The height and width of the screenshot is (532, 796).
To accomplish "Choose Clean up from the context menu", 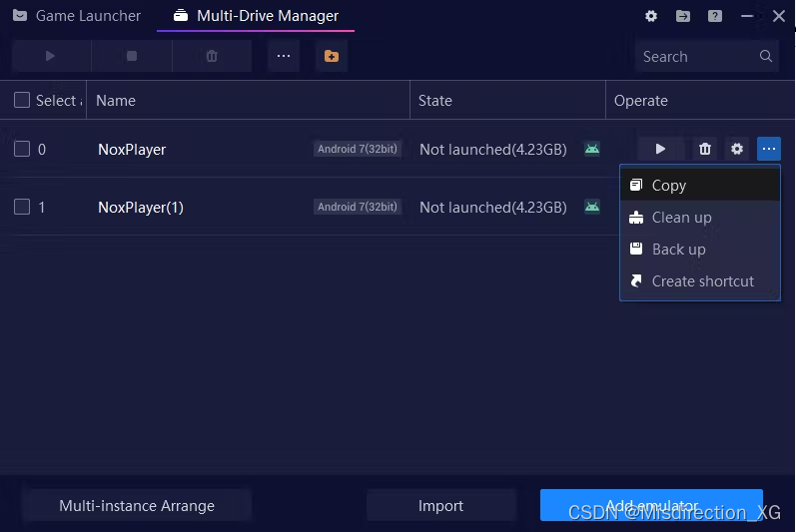I will [x=700, y=217].
